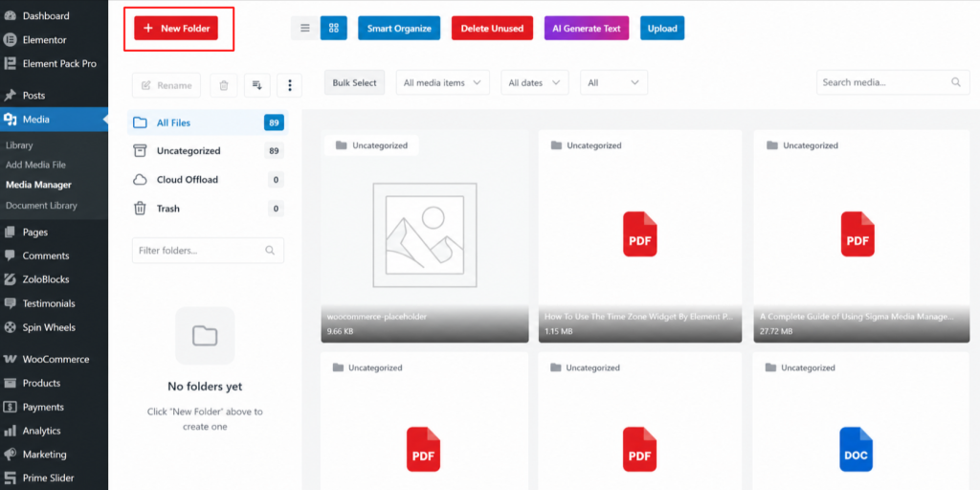The image size is (980, 490).
Task: Open the All media items dropdown
Action: (442, 82)
